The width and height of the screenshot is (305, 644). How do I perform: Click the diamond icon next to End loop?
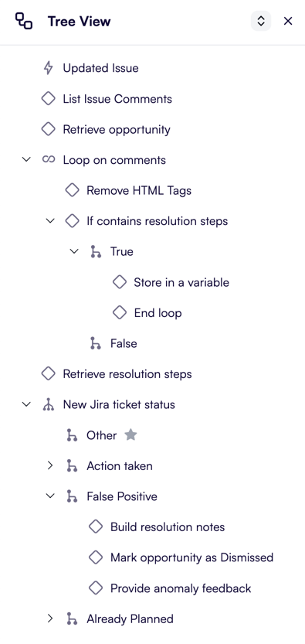coord(119,312)
